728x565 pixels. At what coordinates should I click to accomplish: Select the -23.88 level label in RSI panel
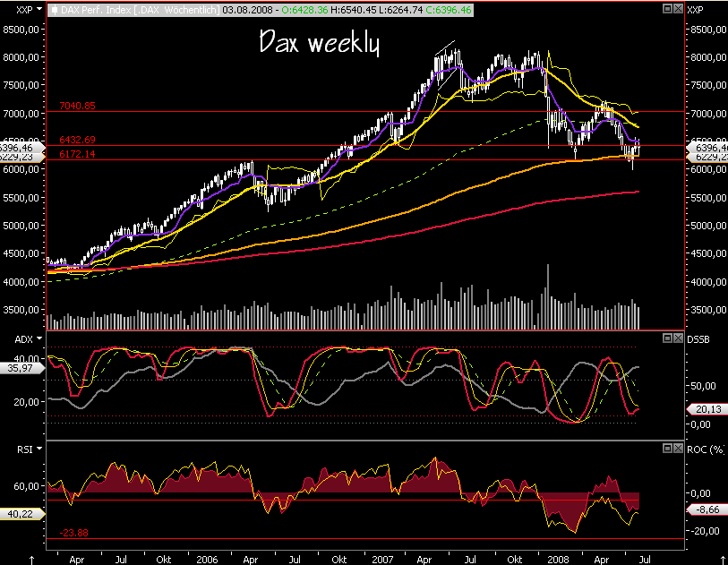click(x=74, y=533)
